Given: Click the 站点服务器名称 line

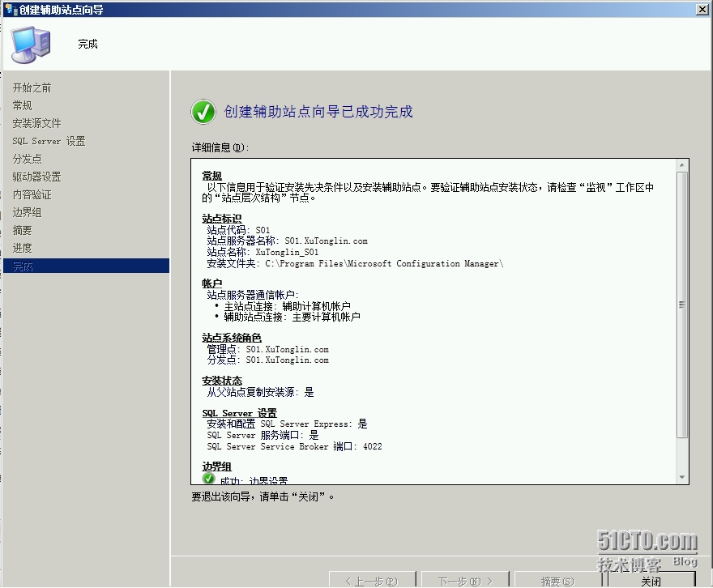Looking at the screenshot, I should pos(288,241).
